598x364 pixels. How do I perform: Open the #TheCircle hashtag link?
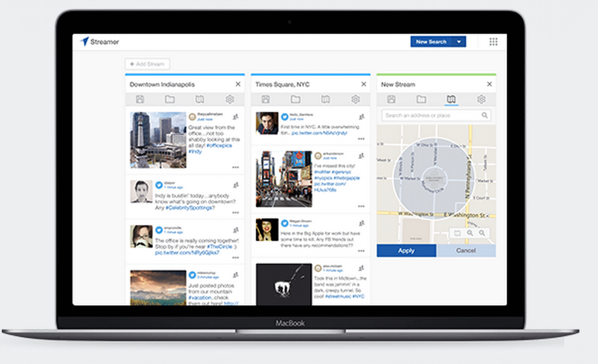(x=219, y=246)
